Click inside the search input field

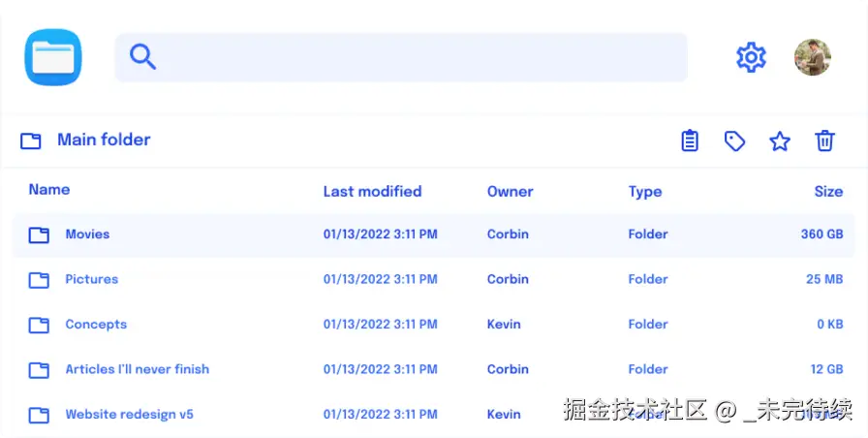tap(417, 57)
